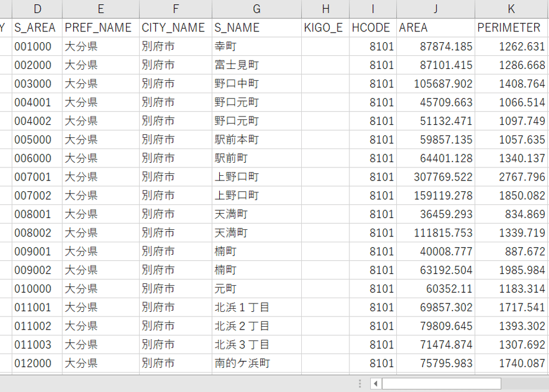Click the PREF_NAME header cell

coord(101,28)
